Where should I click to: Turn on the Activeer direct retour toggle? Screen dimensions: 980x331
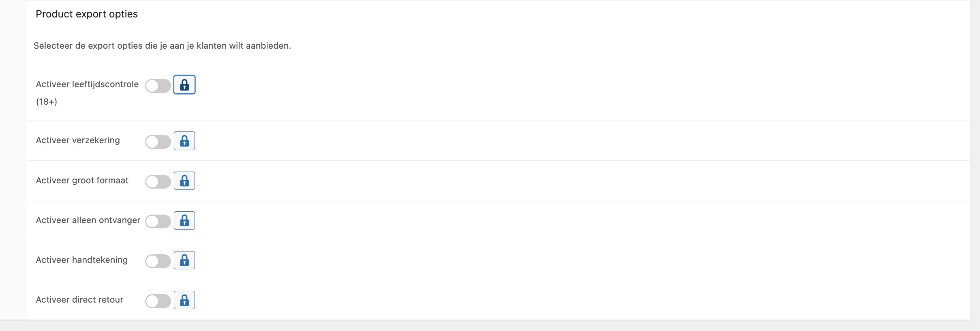[158, 301]
